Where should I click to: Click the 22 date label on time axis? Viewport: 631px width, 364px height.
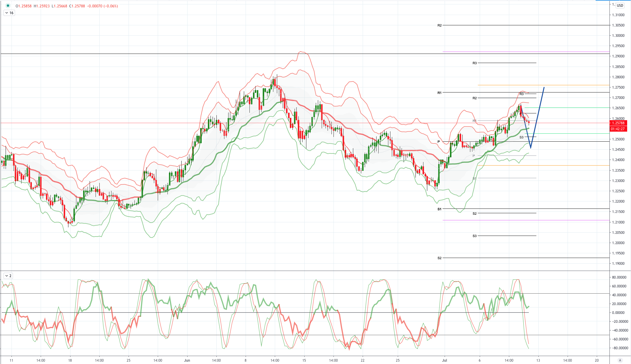[363, 360]
